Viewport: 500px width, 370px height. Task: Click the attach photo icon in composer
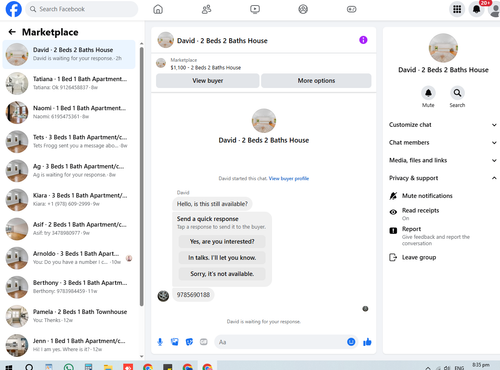pyautogui.click(x=175, y=342)
